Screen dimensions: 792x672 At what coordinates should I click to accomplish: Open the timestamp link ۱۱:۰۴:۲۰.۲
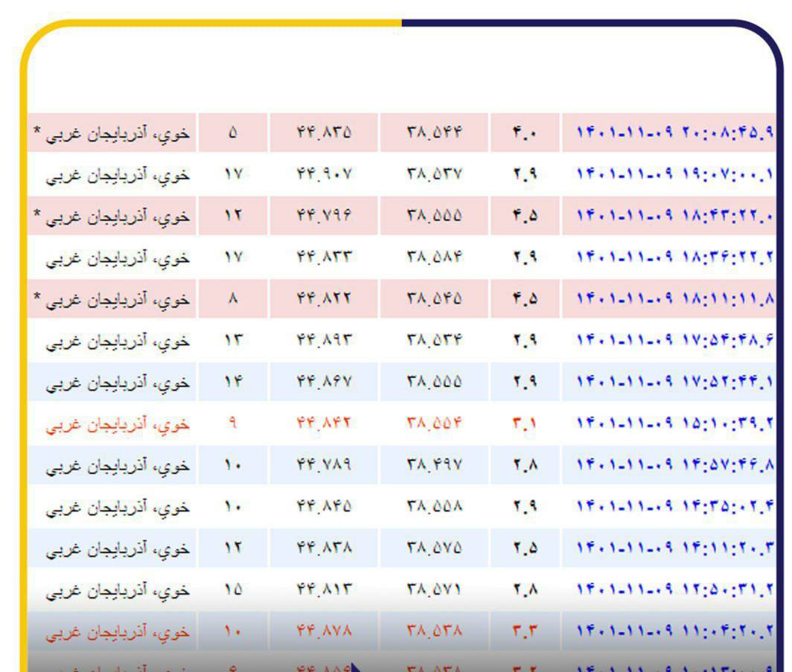click(675, 630)
